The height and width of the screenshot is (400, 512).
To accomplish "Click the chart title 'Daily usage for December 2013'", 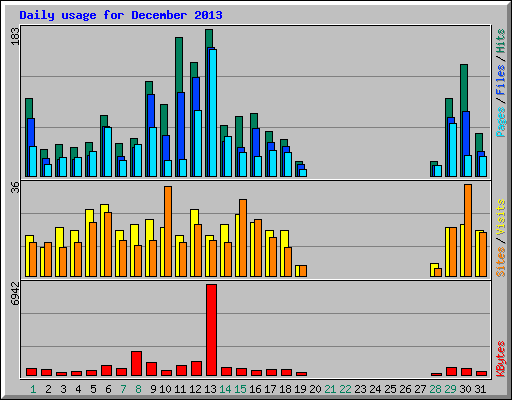I will pos(121,15).
